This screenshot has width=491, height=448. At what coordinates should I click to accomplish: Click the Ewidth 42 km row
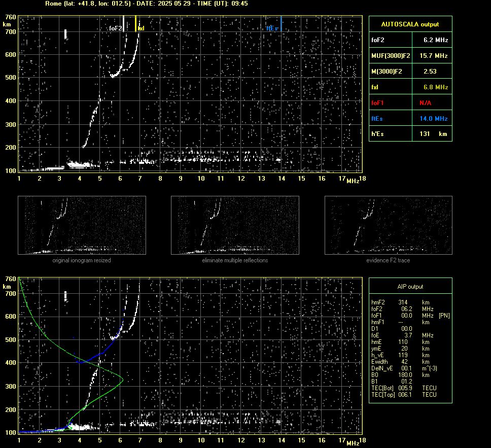coord(400,362)
